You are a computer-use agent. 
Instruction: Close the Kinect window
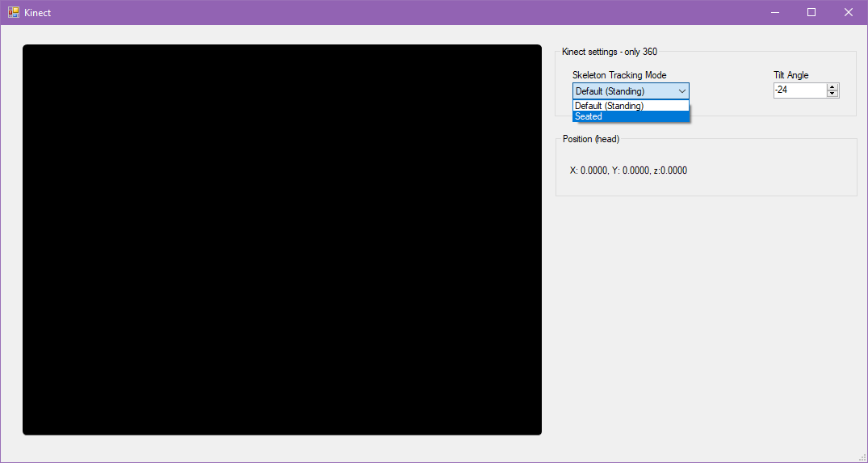click(x=848, y=12)
